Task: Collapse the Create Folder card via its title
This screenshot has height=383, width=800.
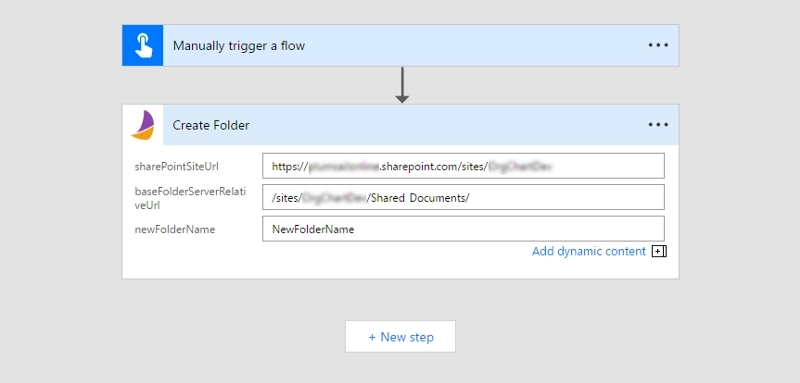Action: tap(211, 125)
